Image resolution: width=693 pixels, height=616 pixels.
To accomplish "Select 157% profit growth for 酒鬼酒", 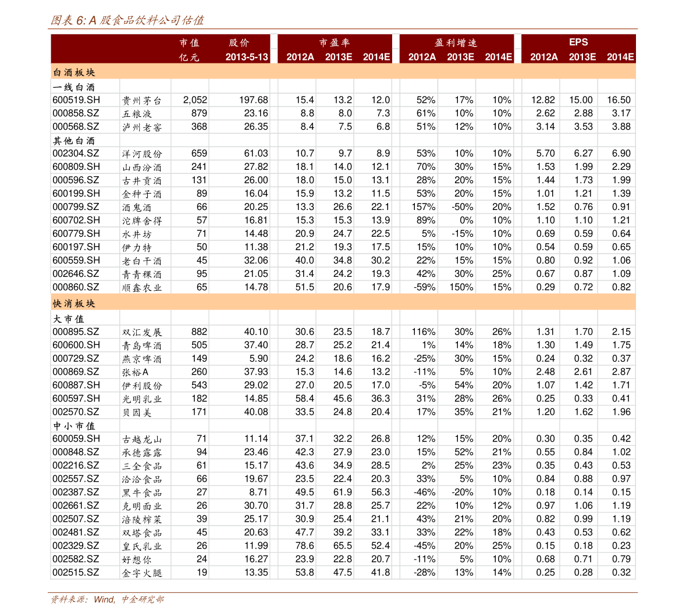I will [423, 207].
